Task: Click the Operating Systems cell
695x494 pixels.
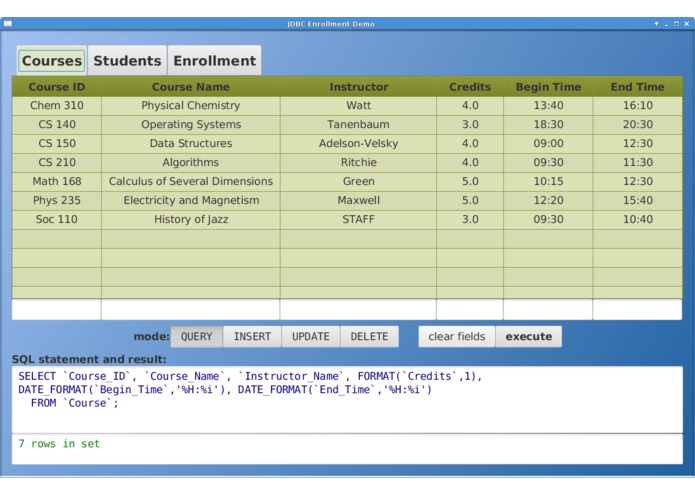Action: [x=191, y=125]
